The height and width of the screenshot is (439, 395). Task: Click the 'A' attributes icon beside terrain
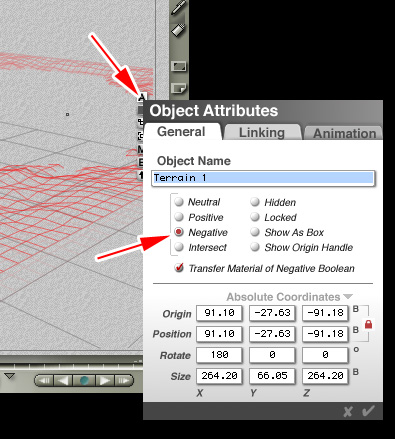pyautogui.click(x=142, y=97)
